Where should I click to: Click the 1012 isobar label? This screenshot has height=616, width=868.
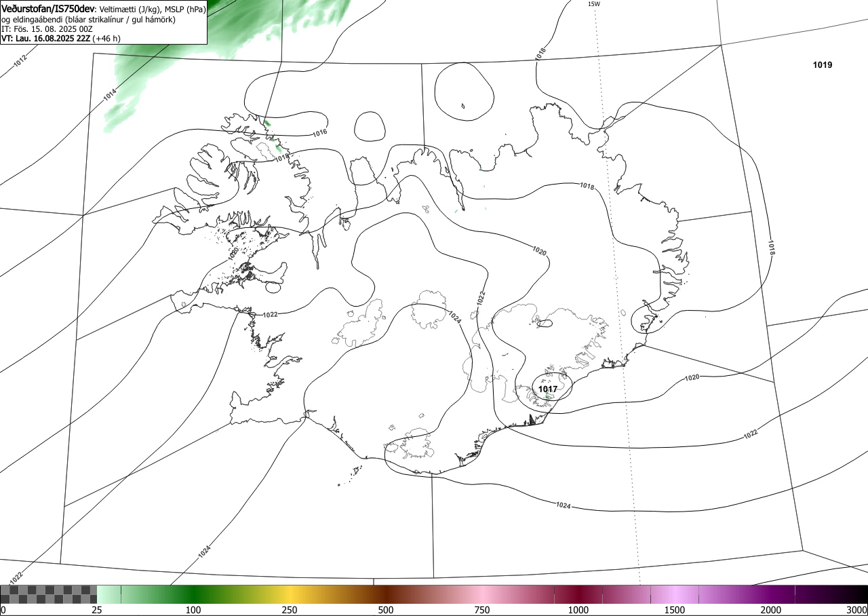click(21, 61)
